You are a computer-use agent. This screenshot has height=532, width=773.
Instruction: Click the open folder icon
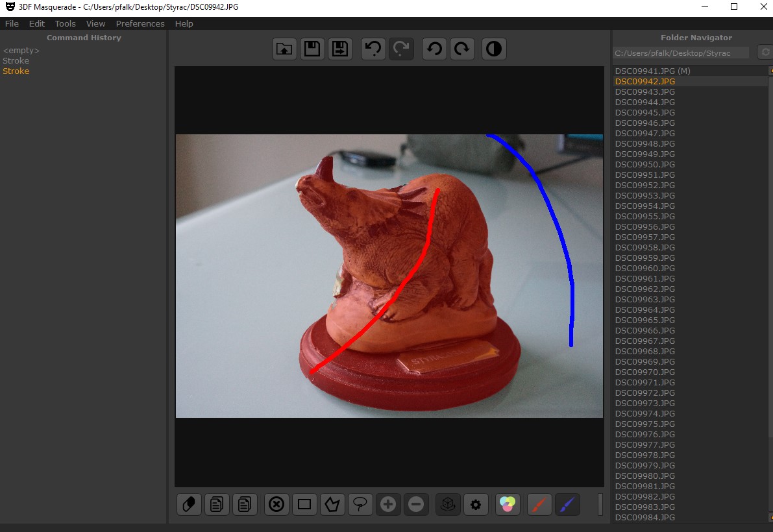click(x=284, y=49)
